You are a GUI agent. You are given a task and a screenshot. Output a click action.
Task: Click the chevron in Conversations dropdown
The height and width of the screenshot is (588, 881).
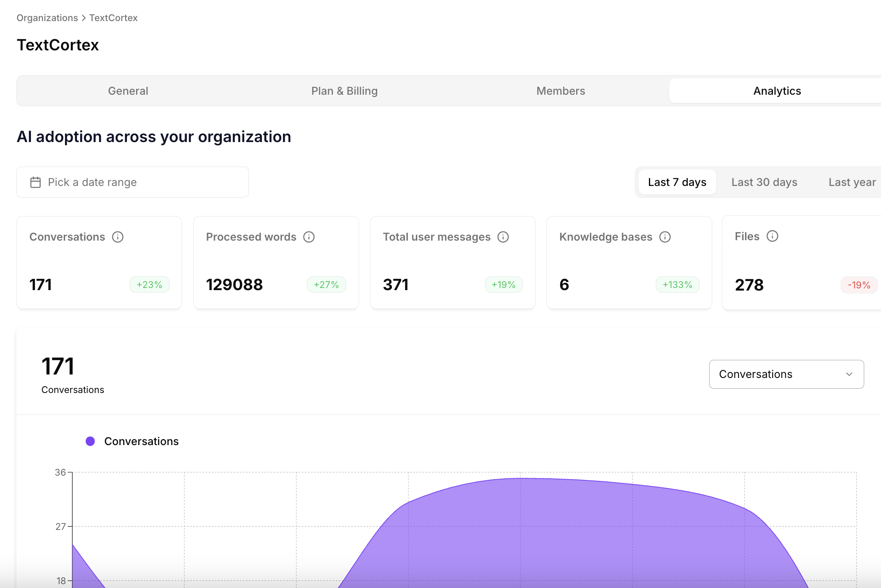849,374
